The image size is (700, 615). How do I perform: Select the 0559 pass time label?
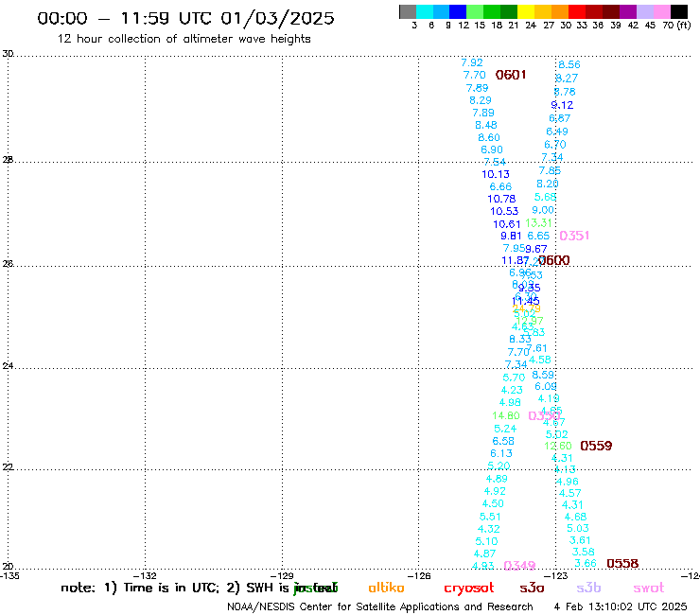[x=596, y=446]
